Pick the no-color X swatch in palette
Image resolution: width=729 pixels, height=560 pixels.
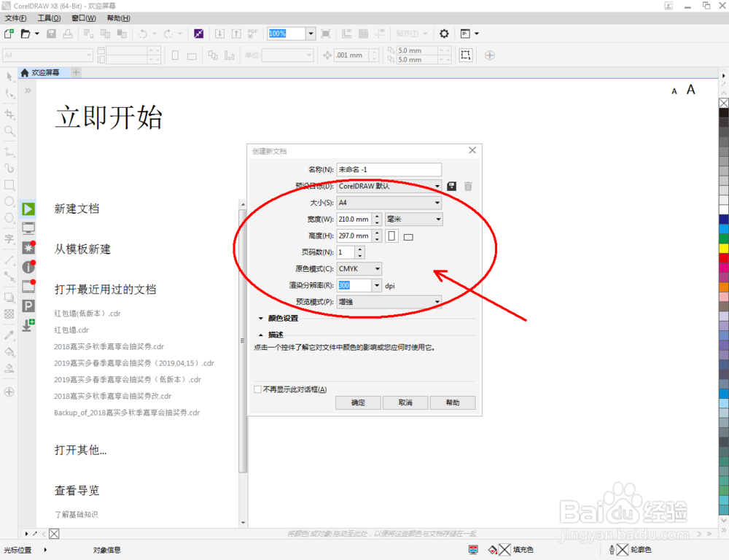(724, 103)
